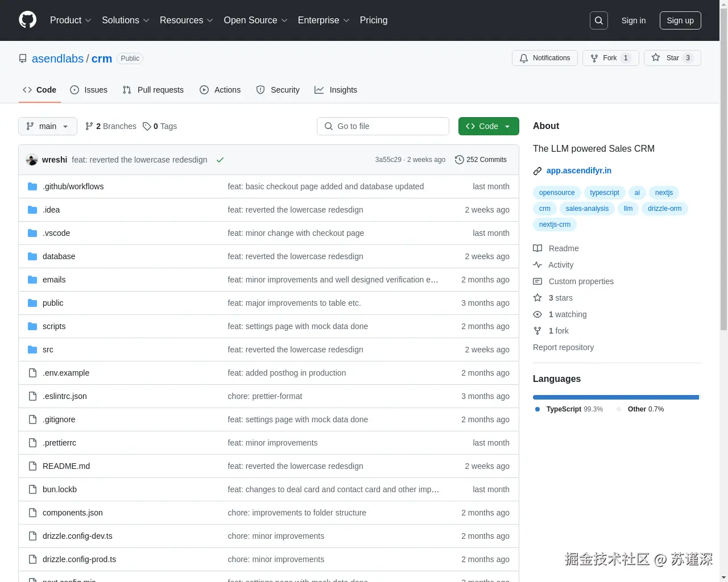Expand the Product menu
The width and height of the screenshot is (728, 582).
[70, 20]
